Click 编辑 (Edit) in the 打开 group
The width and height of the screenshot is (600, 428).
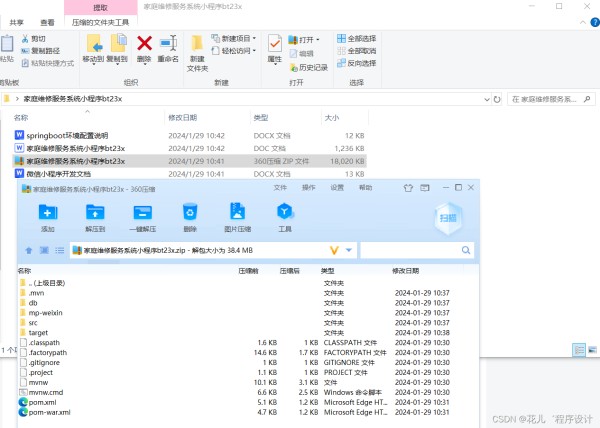click(301, 54)
